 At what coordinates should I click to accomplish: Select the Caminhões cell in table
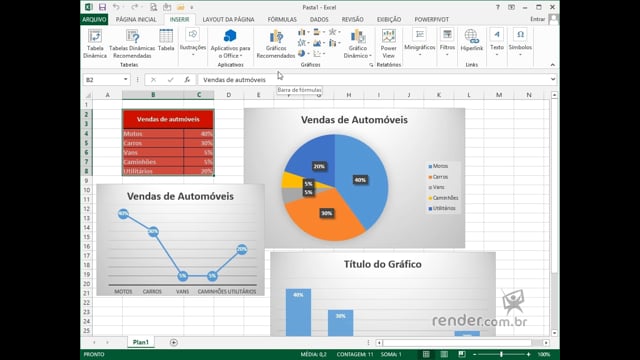point(153,162)
